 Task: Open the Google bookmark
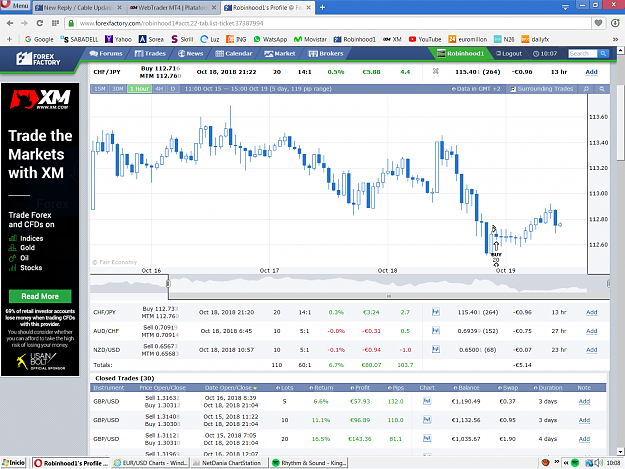tap(39, 39)
